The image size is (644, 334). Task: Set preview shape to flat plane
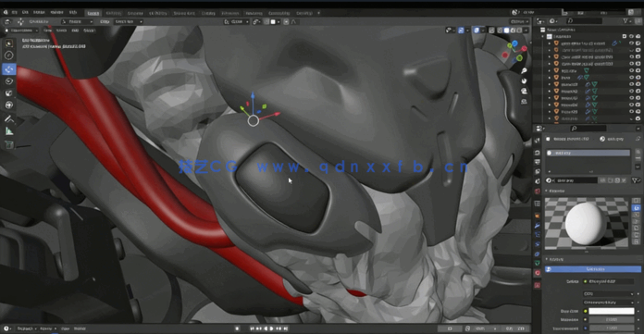[637, 201]
